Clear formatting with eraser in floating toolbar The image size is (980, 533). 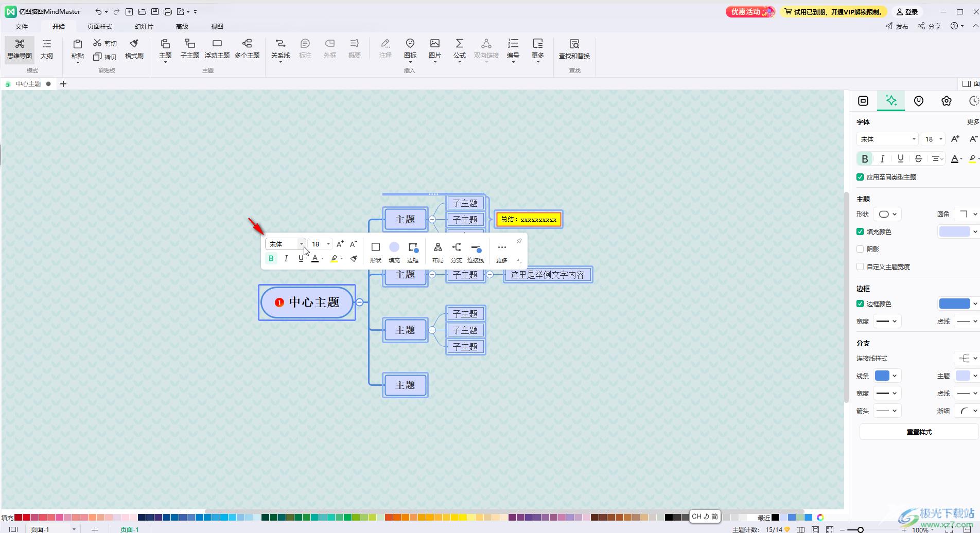[x=354, y=259]
